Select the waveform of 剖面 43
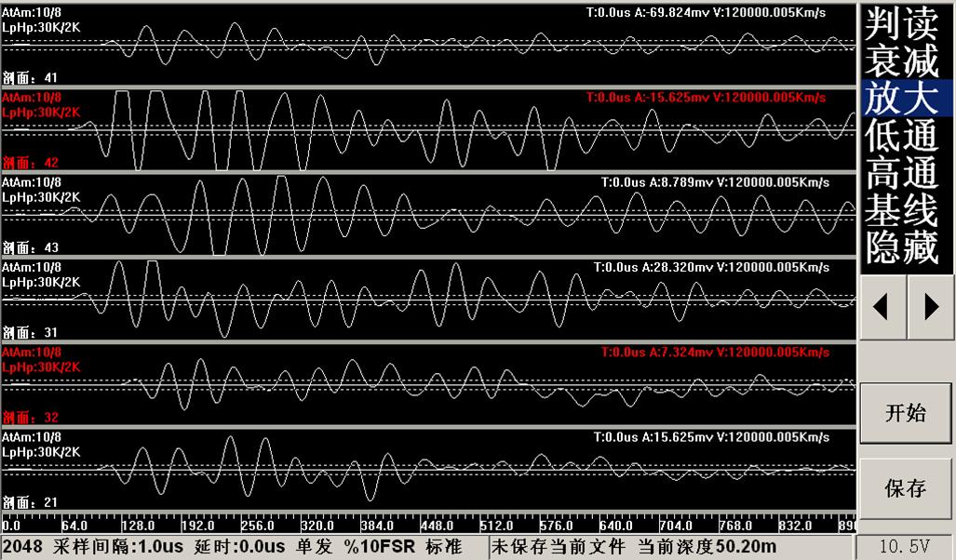This screenshot has height=560, width=956. pos(428,215)
